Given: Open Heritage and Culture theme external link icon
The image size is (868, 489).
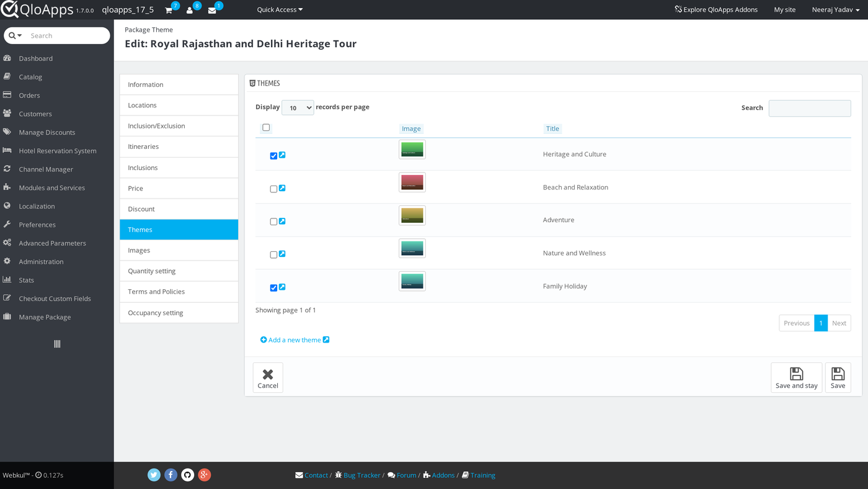Looking at the screenshot, I should (x=282, y=155).
